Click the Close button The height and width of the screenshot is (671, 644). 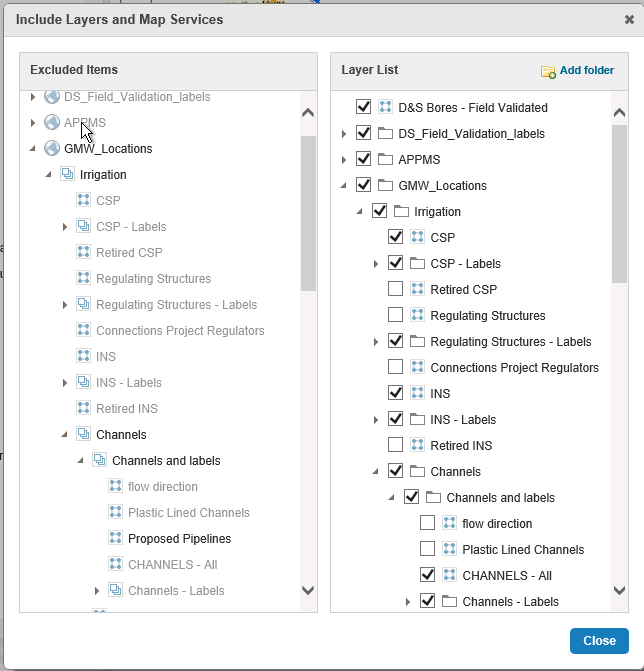(599, 641)
